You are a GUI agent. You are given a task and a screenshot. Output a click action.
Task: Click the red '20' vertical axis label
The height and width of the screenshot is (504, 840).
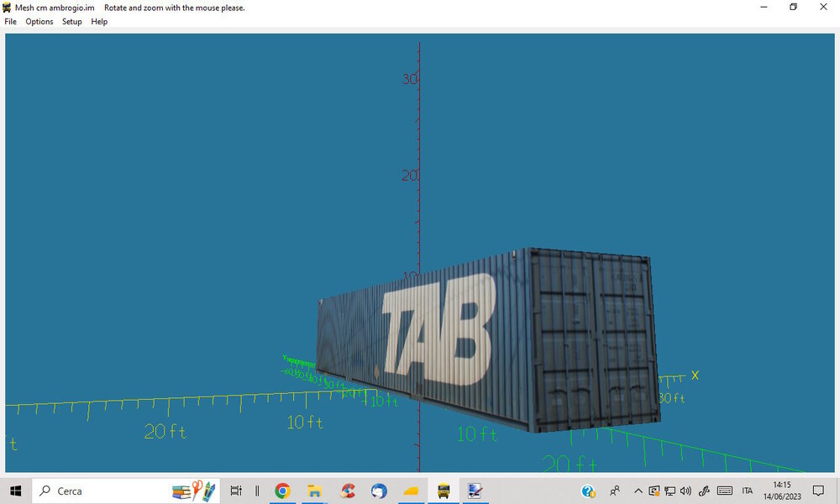[410, 176]
